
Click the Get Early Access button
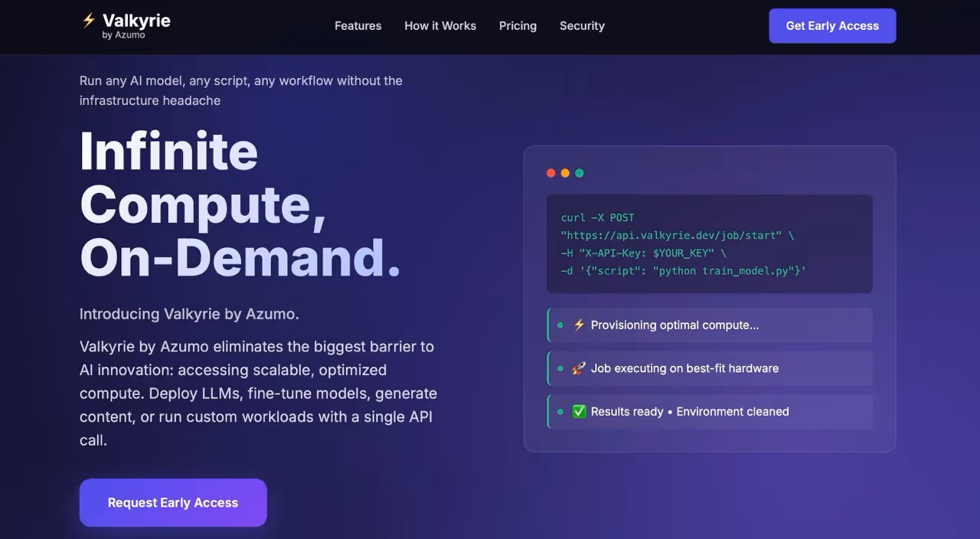(x=832, y=25)
